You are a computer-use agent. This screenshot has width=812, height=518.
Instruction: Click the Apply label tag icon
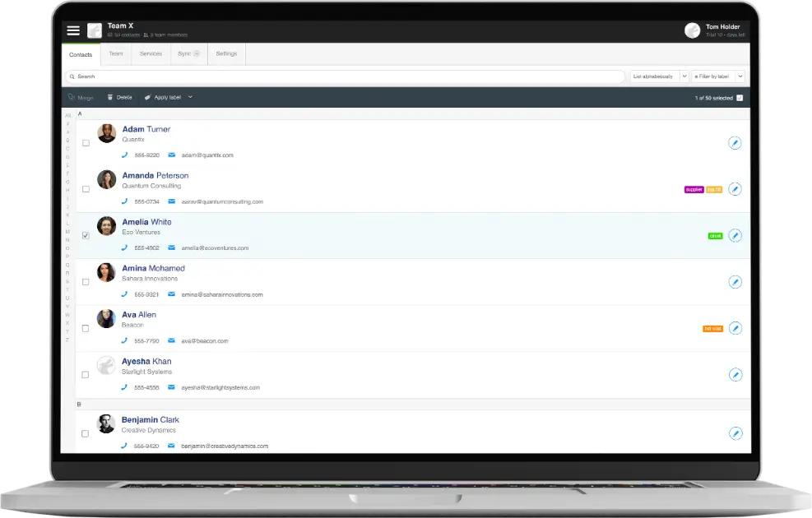coord(147,97)
